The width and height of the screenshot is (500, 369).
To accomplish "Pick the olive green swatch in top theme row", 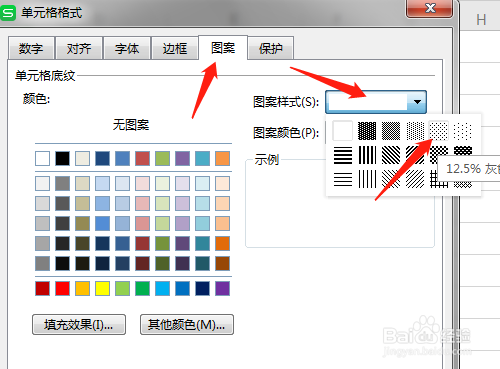I will pyautogui.click(x=162, y=158).
